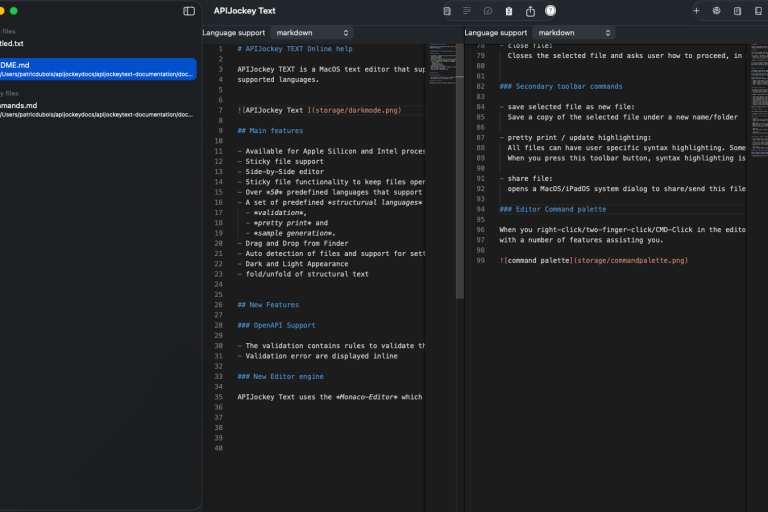Open right pane markdown language dropdown
768x512 pixels.
click(573, 33)
